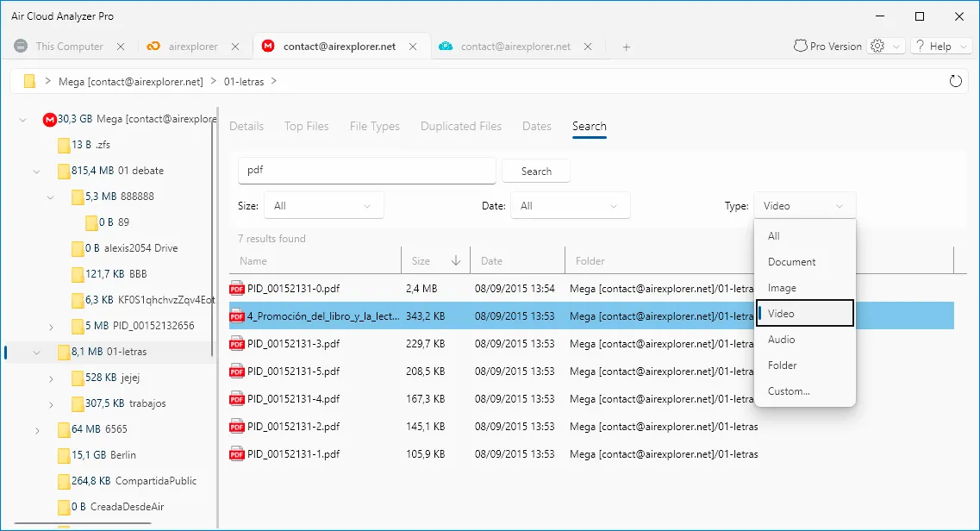The width and height of the screenshot is (980, 531).
Task: Choose Audio in the Type list
Action: 805,340
